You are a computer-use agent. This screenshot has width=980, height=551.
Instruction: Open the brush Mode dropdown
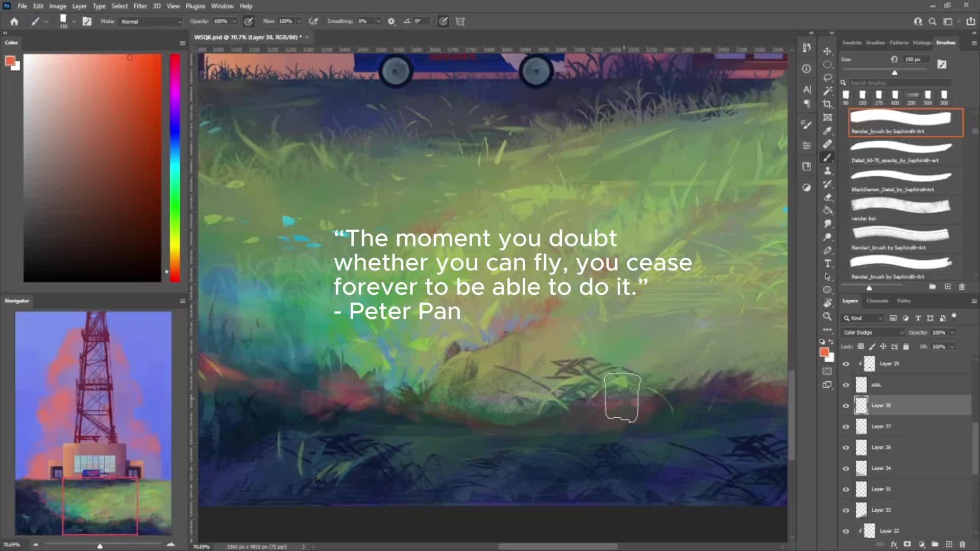[x=151, y=21]
